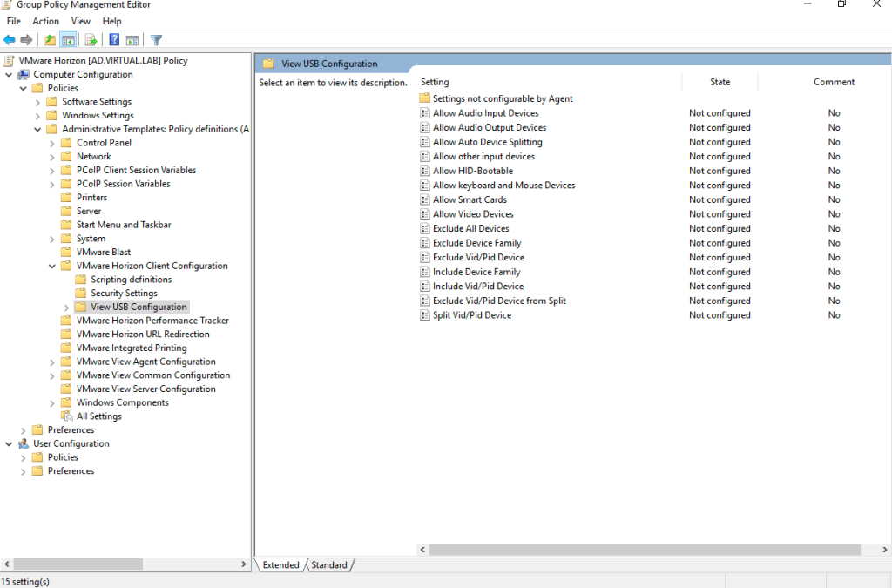Open Help via blue question mark icon

pos(114,40)
